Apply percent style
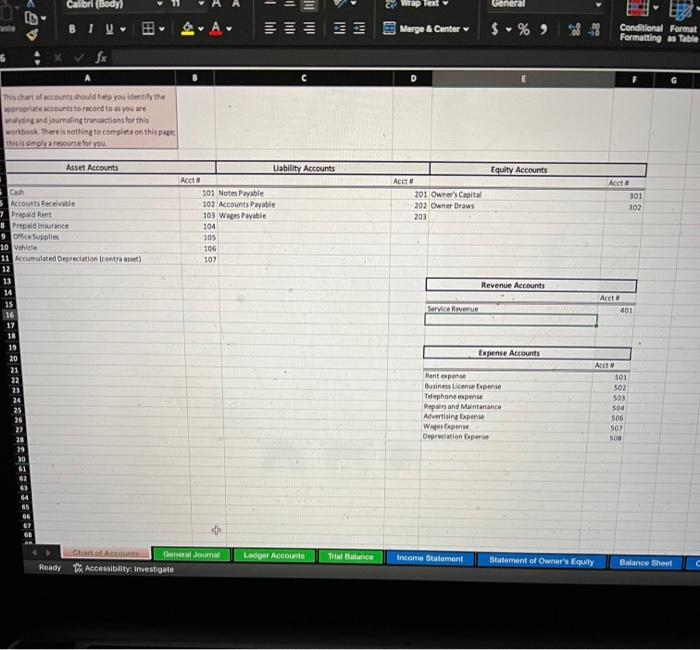 click(524, 29)
